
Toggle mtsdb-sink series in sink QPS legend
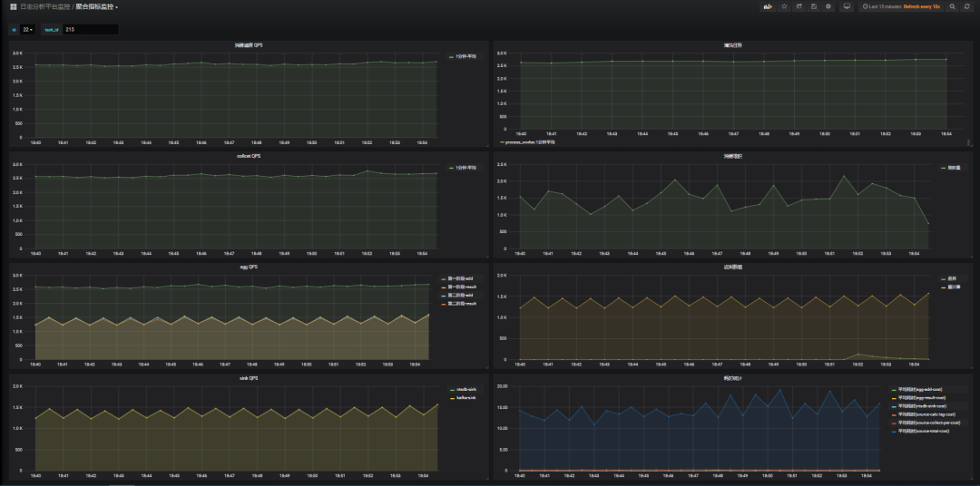[466, 390]
